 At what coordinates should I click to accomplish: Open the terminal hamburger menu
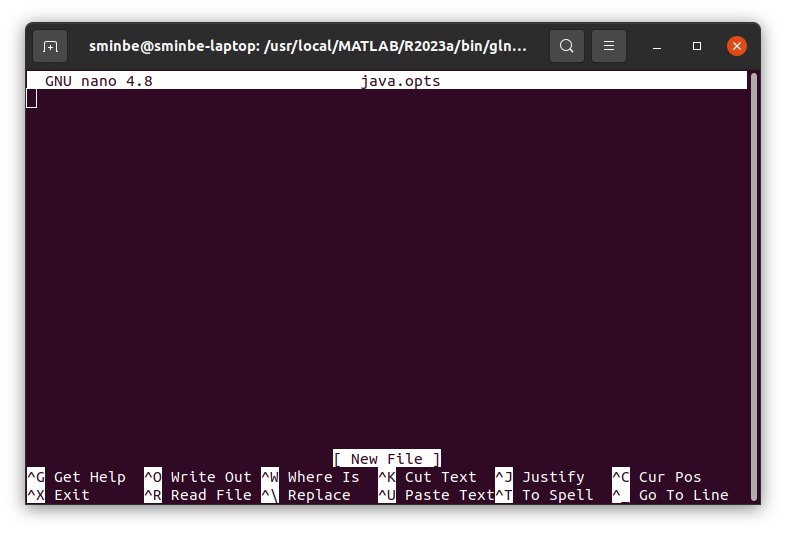[x=609, y=46]
